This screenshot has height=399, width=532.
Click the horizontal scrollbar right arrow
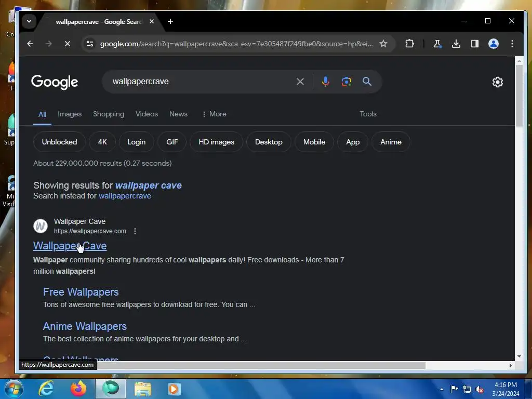click(x=511, y=365)
